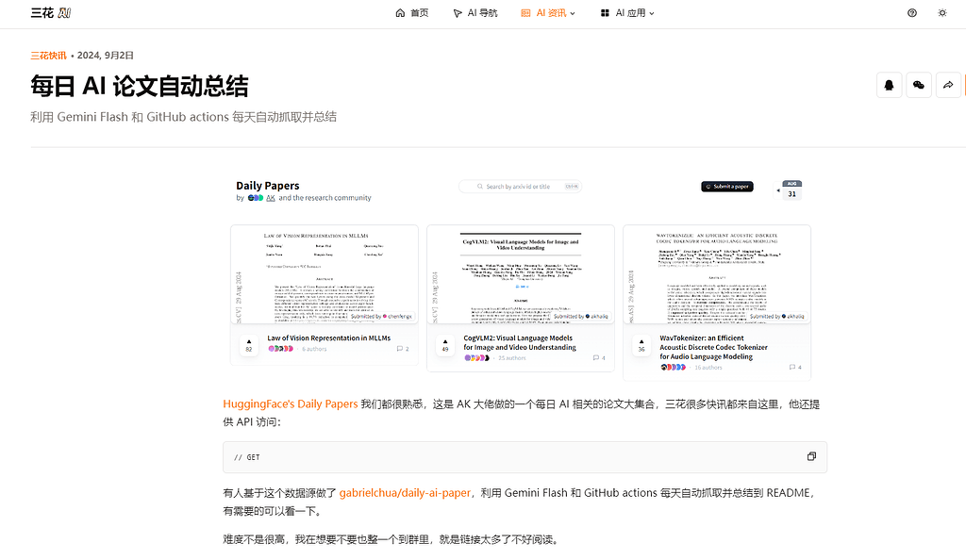Share the article via WeChat icon
This screenshot has width=966, height=560.
click(919, 85)
